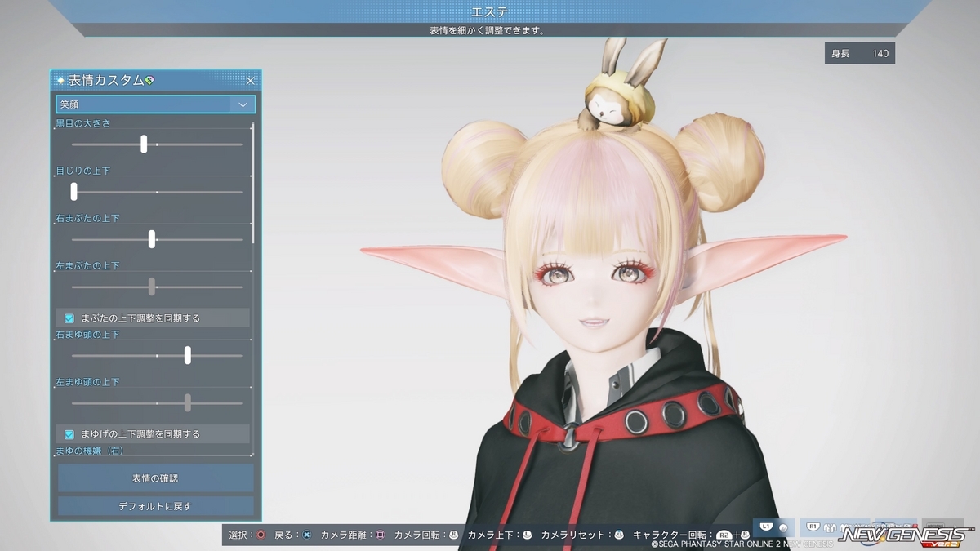The height and width of the screenshot is (551, 980).
Task: Click the 左まぶたの上下 label
Action: point(87,266)
